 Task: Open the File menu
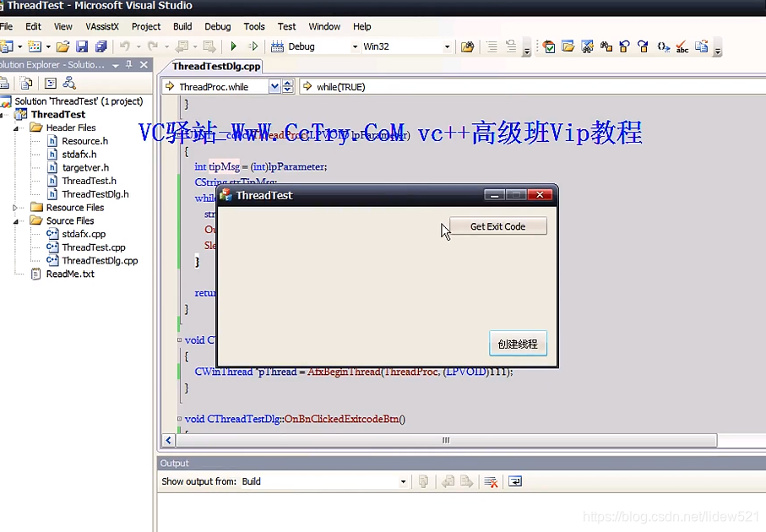(7, 26)
